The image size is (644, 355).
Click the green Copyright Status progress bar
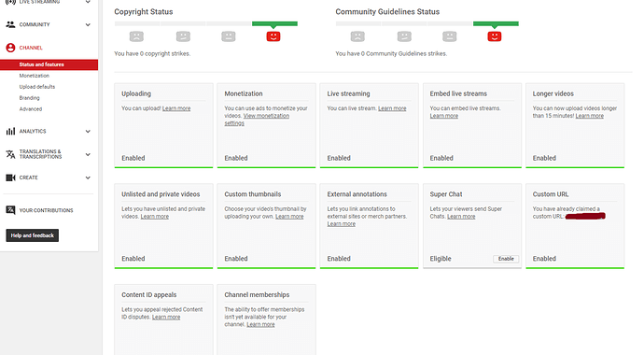(274, 24)
